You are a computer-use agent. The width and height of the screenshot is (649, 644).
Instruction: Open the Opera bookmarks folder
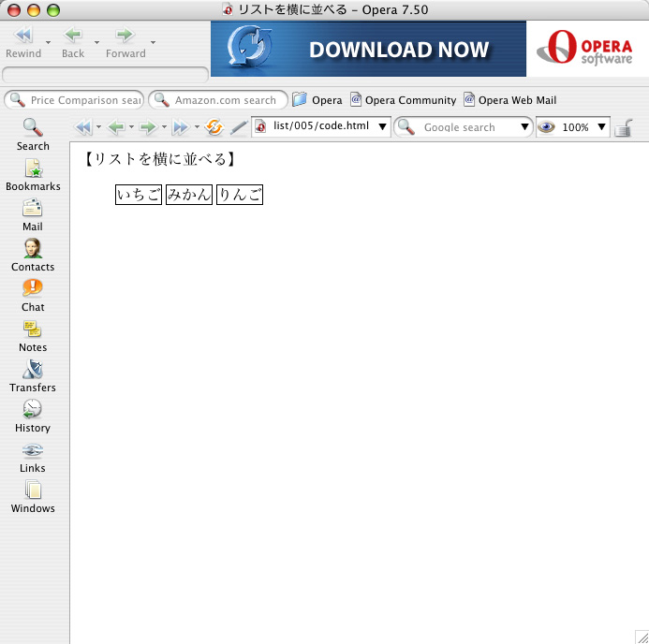click(317, 100)
